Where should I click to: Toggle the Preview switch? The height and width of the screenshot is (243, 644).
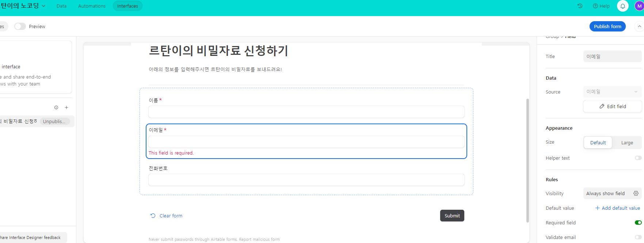[20, 26]
